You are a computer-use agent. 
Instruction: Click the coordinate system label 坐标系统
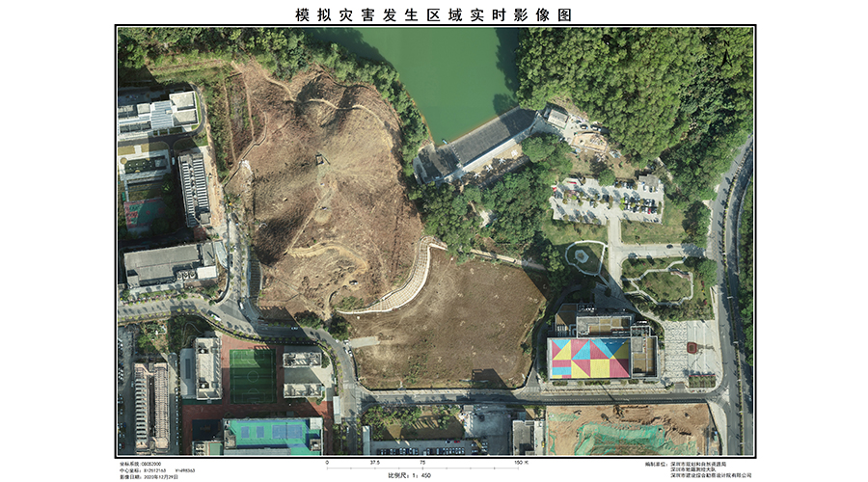129,464
